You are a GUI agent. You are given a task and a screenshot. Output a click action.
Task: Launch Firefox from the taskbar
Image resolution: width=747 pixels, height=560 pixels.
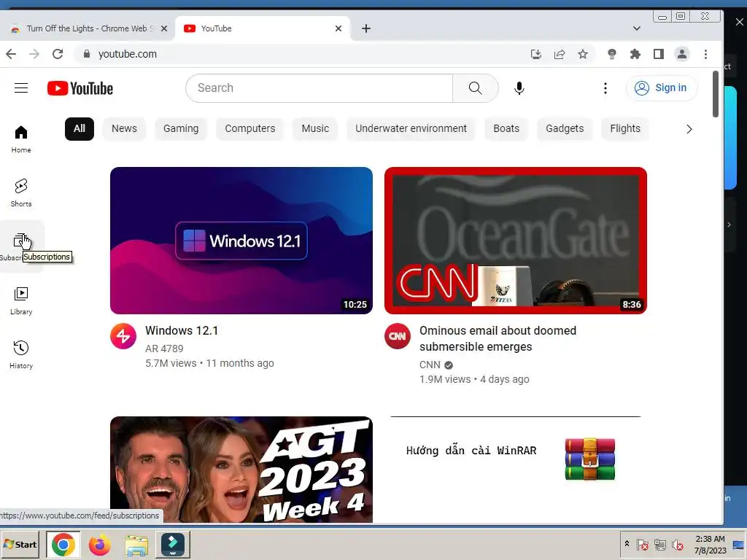click(99, 544)
